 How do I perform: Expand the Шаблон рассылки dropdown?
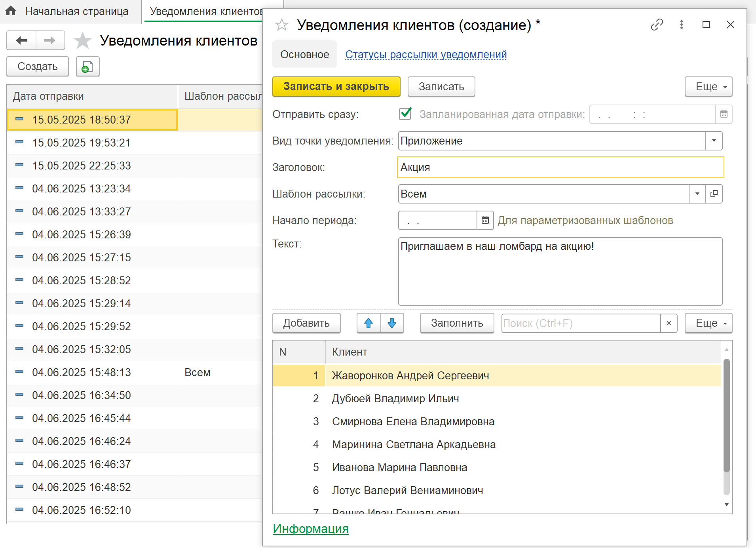697,194
